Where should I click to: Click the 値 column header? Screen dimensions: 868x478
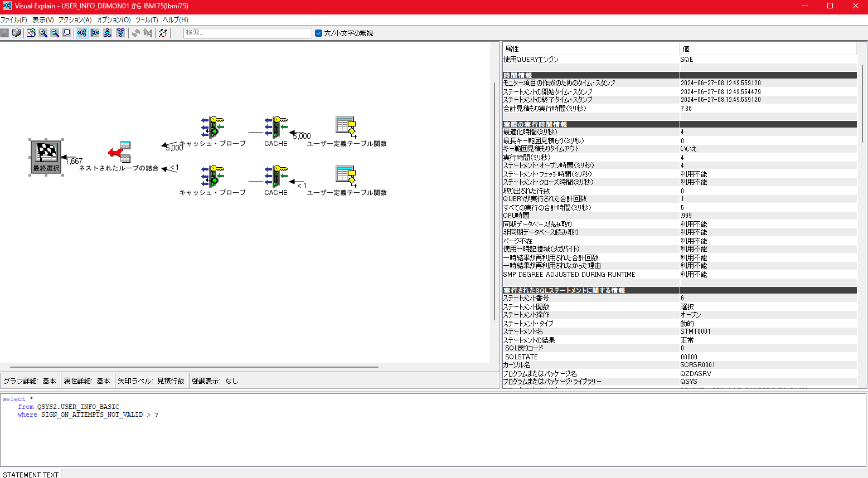(x=768, y=48)
